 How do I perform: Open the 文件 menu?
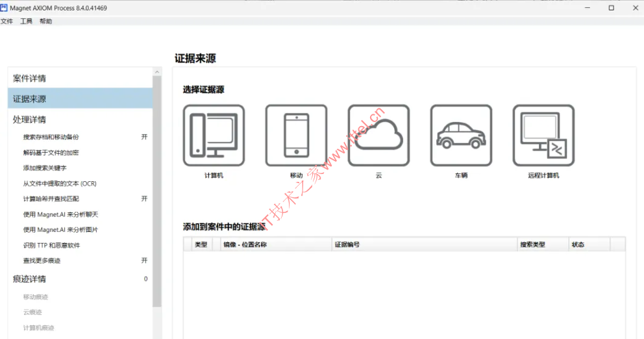(6, 21)
